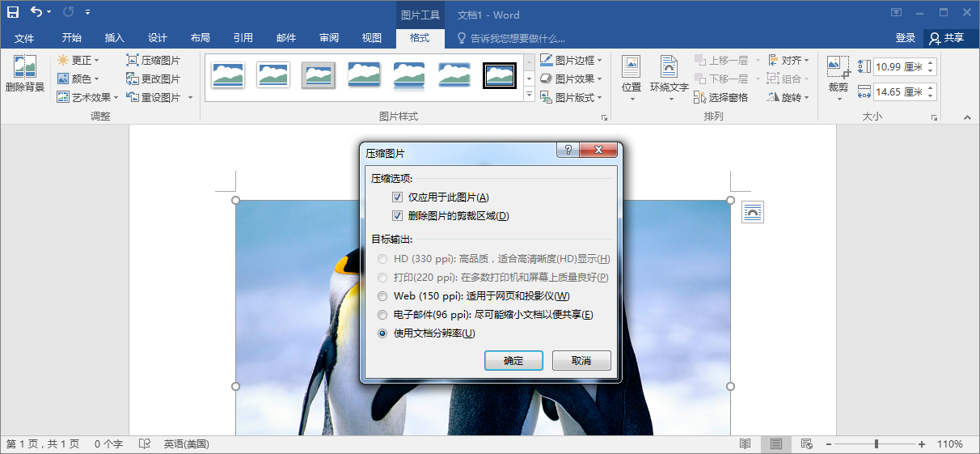
Task: Click the Save icon in quick access toolbar
Action: [x=13, y=13]
